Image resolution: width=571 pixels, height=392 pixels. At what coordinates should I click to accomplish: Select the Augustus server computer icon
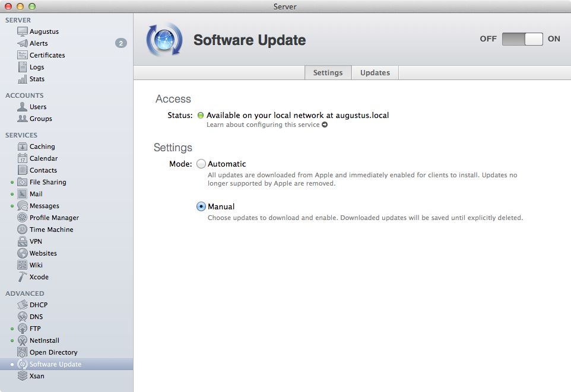click(x=22, y=31)
